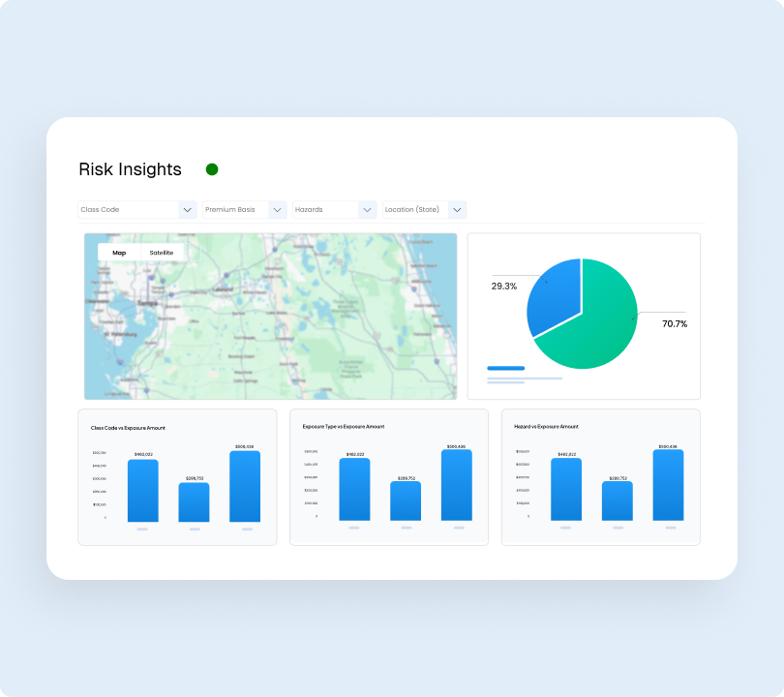Click the shortest bar in Hazard vs Exposure chart

coord(616,503)
